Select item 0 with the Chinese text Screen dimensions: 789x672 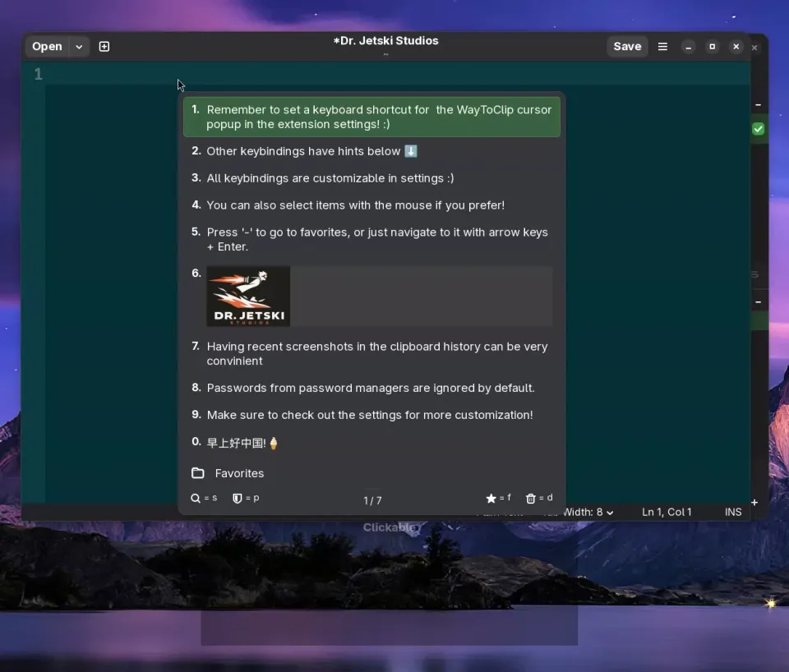tap(371, 442)
